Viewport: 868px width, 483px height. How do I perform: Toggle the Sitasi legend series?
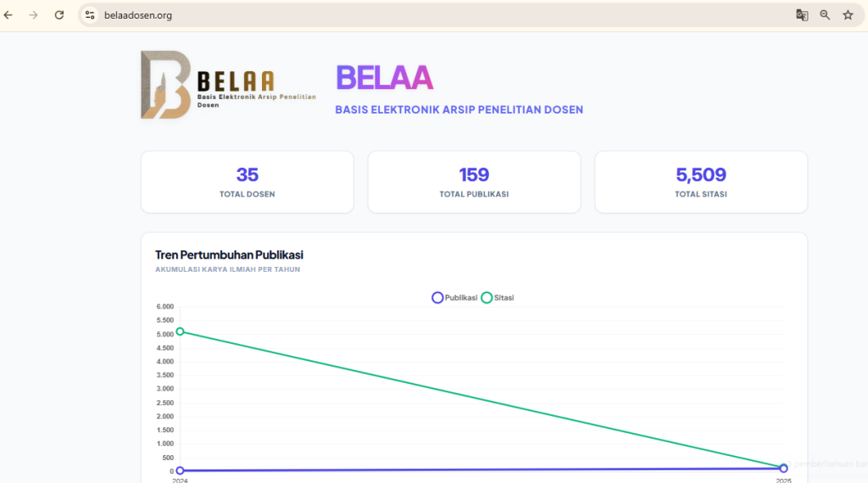click(x=498, y=297)
